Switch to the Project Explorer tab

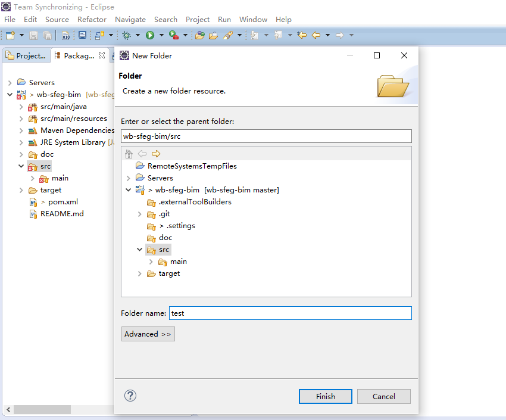[x=26, y=55]
